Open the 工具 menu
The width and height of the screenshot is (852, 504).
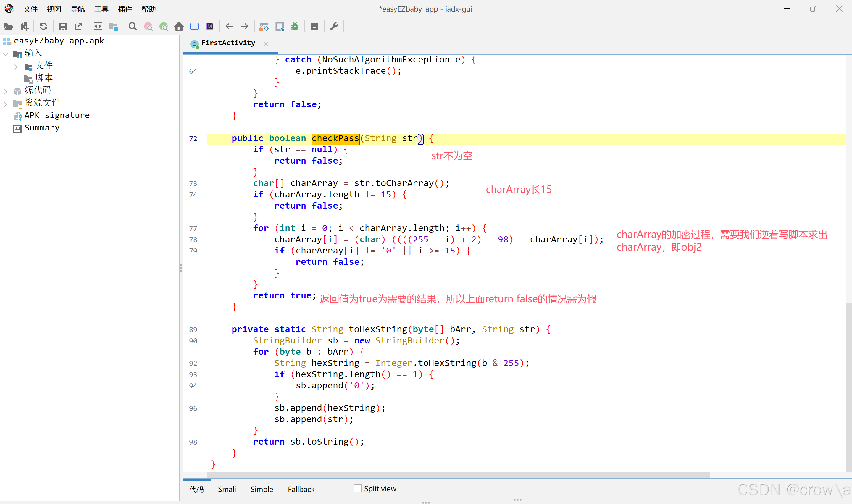[101, 9]
